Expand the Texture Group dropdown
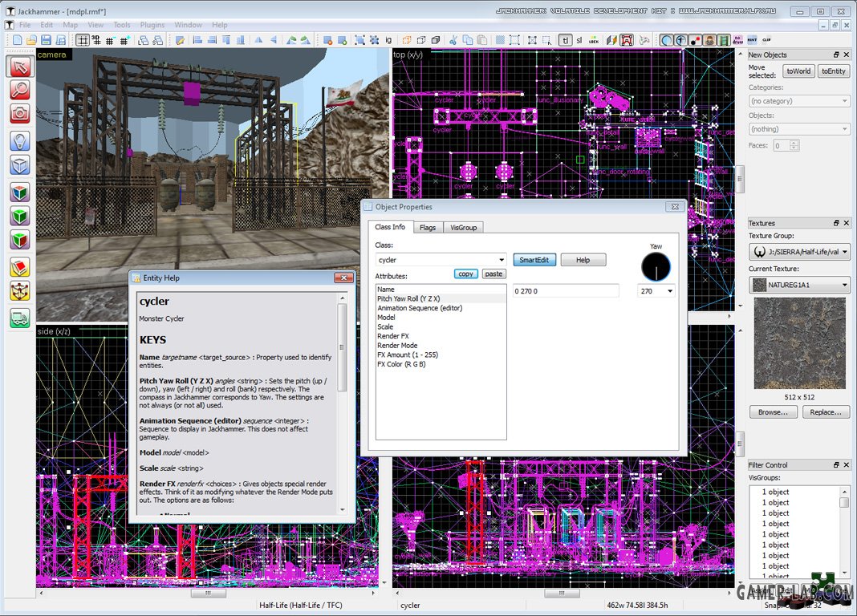This screenshot has width=857, height=616. point(799,252)
